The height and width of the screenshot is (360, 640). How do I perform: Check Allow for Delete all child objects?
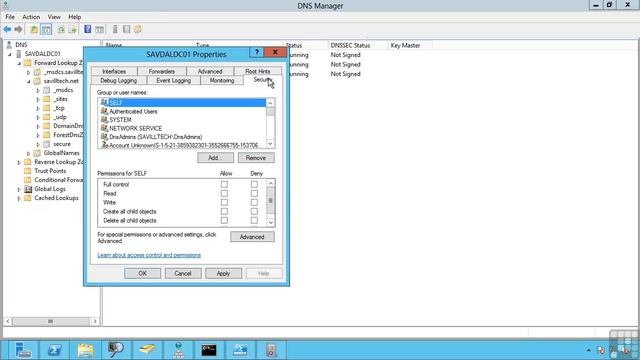(x=224, y=220)
